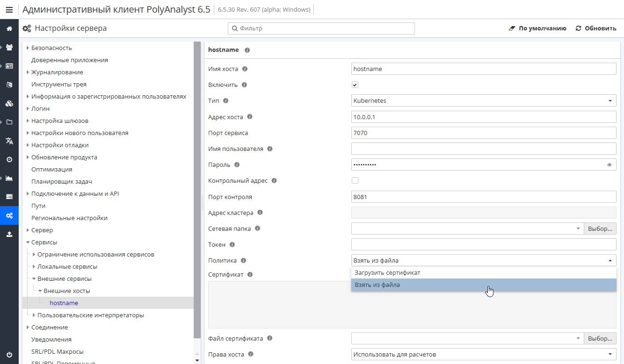Open the upload sidebar icon

click(9, 234)
